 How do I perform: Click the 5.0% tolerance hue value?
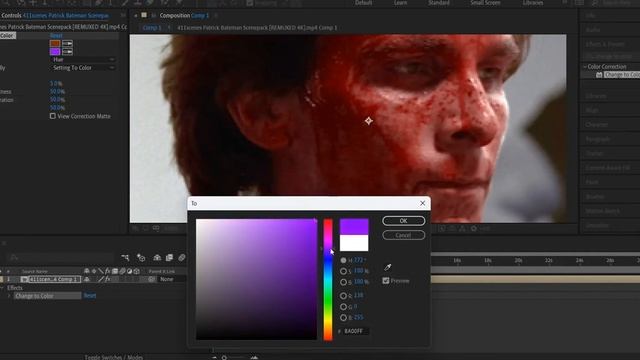(56, 83)
